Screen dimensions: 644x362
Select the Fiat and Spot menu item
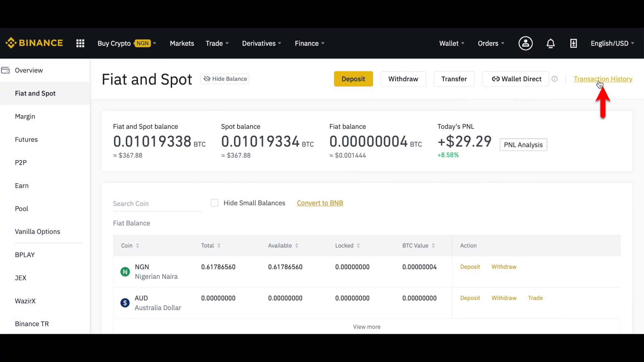[35, 93]
